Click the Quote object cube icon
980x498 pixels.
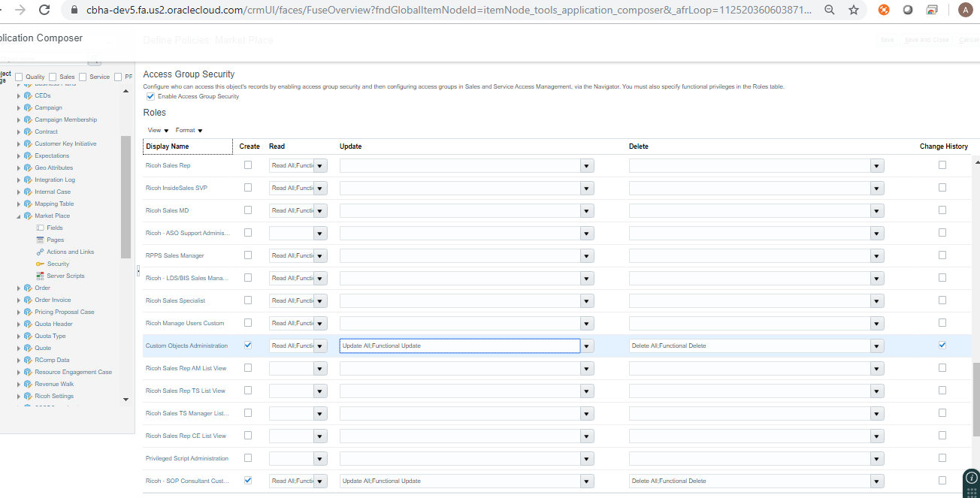coord(28,348)
